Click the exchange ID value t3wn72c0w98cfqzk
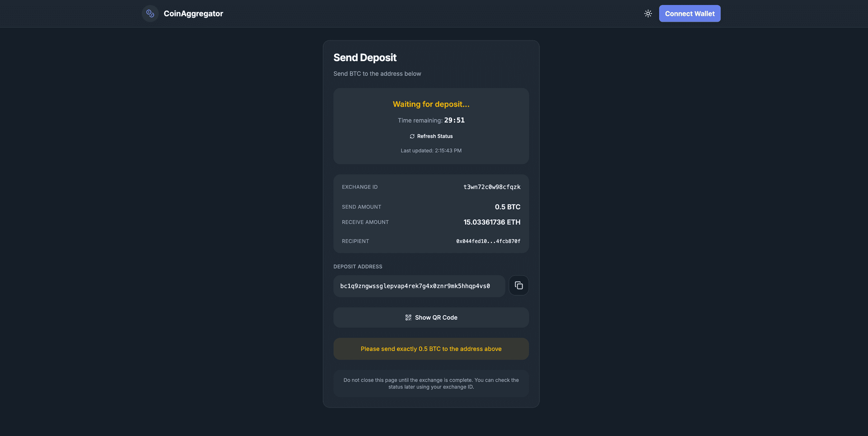The image size is (868, 436). pos(491,187)
